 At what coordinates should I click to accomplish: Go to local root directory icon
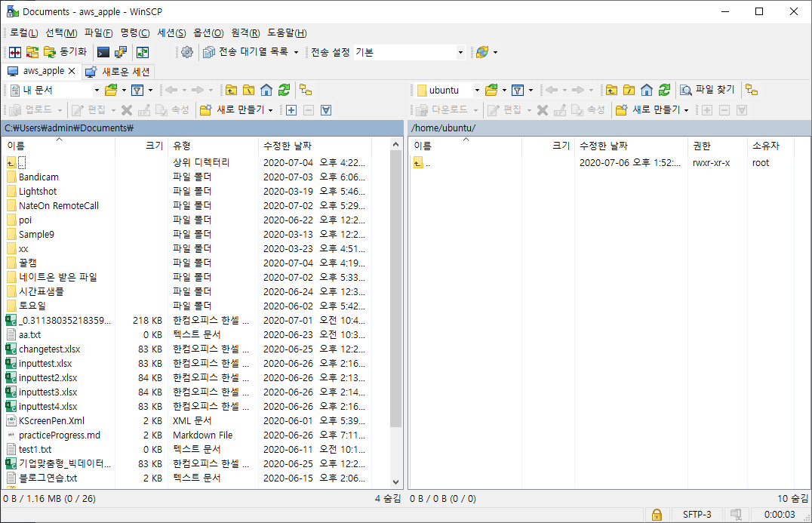(x=249, y=90)
